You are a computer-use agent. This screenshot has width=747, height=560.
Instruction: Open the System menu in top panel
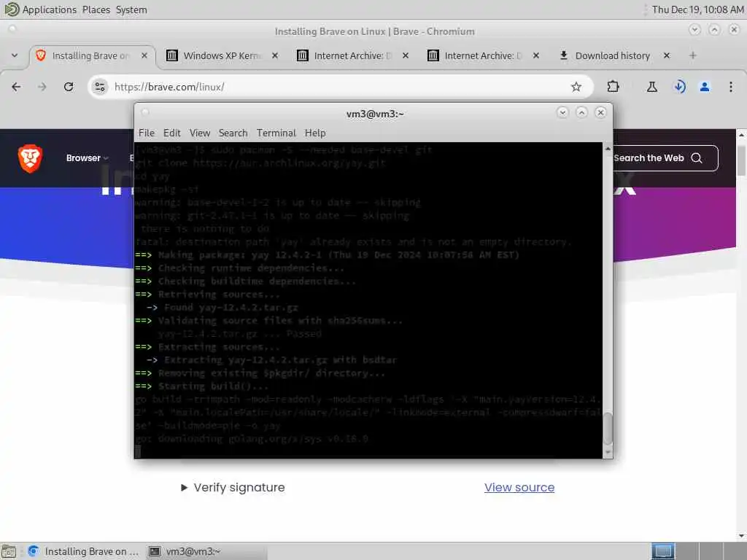tap(131, 9)
